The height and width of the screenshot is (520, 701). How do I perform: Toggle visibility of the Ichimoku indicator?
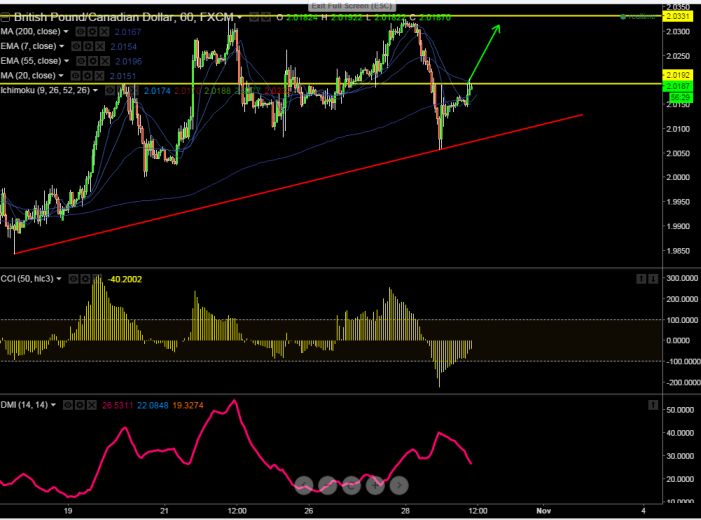pos(110,90)
